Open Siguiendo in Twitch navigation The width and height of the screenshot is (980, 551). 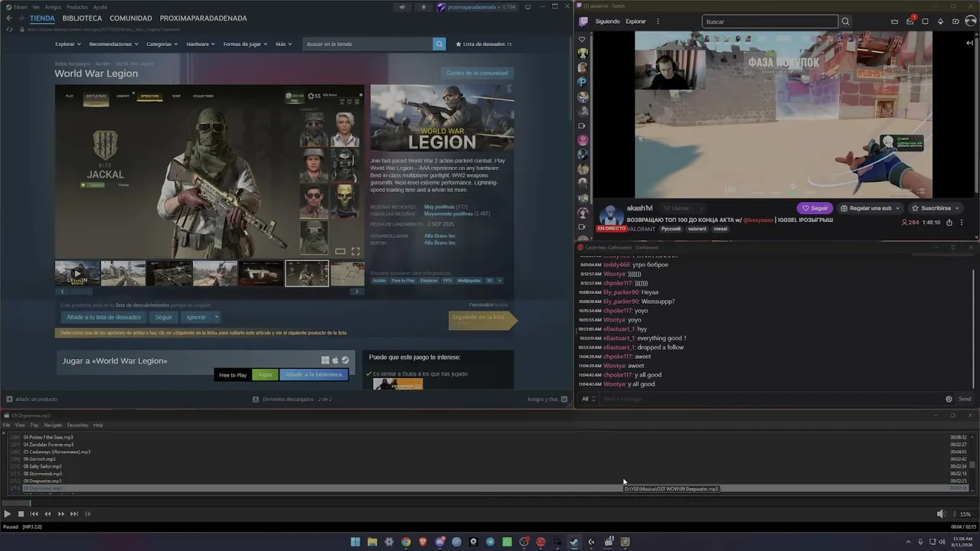(607, 21)
